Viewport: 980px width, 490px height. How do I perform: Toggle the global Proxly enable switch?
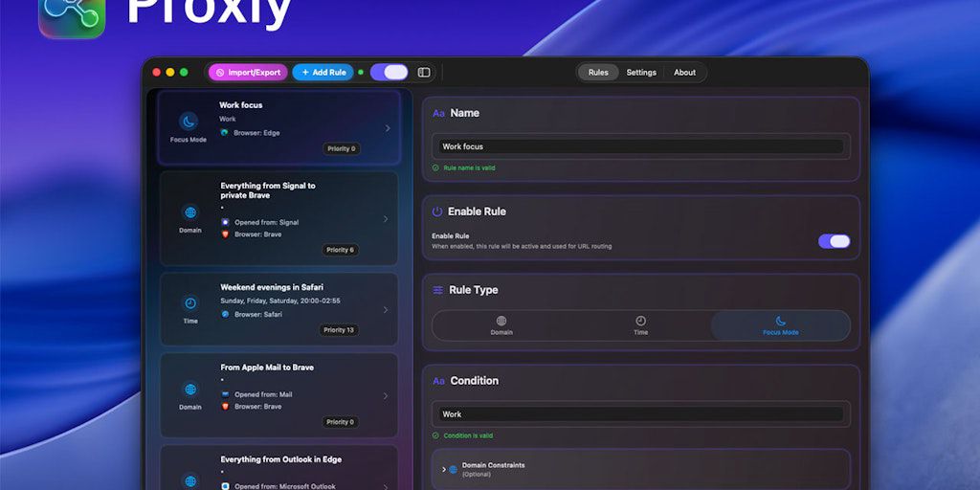coord(390,73)
